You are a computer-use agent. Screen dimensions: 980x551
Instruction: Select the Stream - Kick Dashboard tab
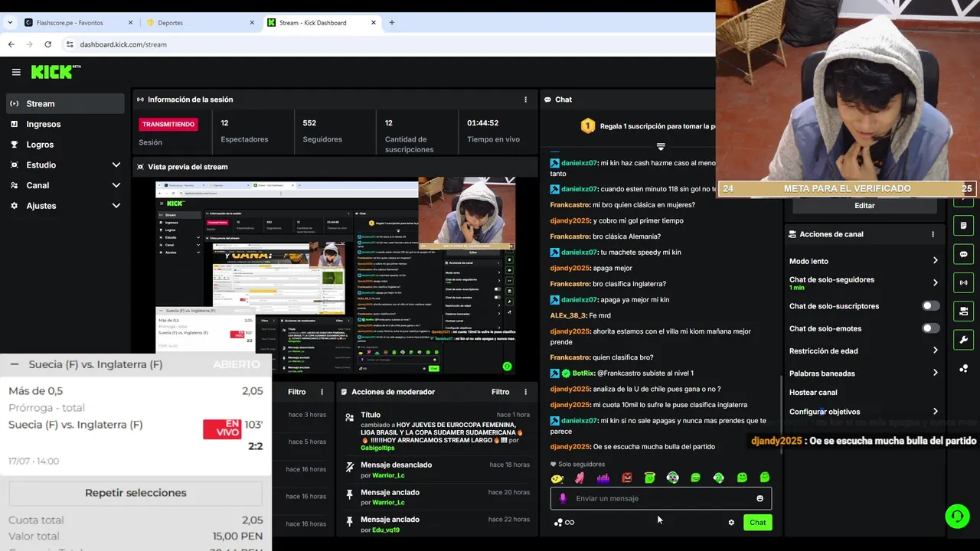pos(322,23)
